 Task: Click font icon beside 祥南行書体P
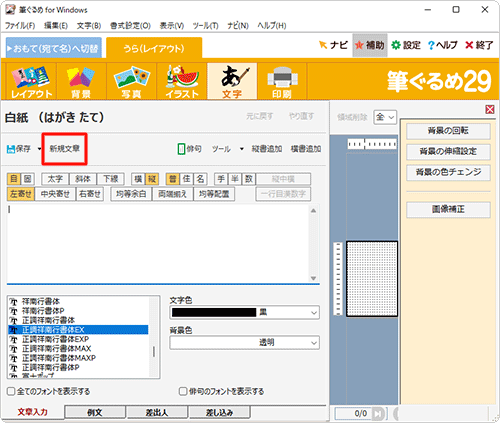pos(13,311)
